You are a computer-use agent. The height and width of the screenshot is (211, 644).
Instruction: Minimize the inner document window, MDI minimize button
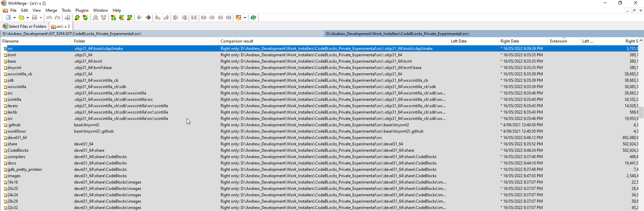point(627,10)
